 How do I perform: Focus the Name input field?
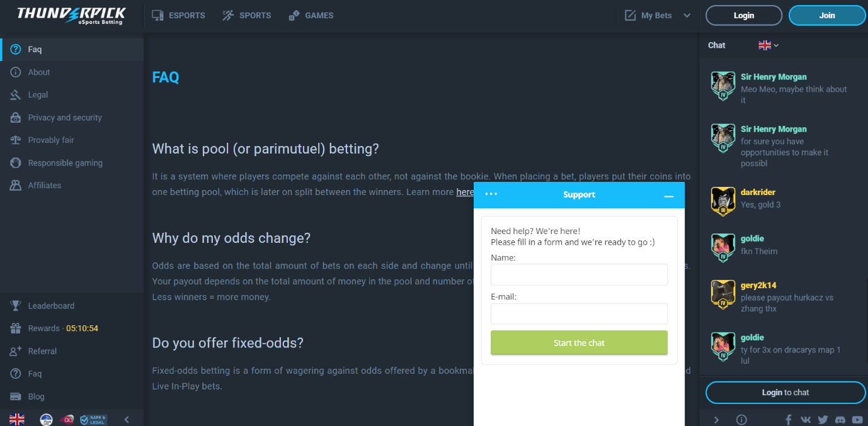579,275
